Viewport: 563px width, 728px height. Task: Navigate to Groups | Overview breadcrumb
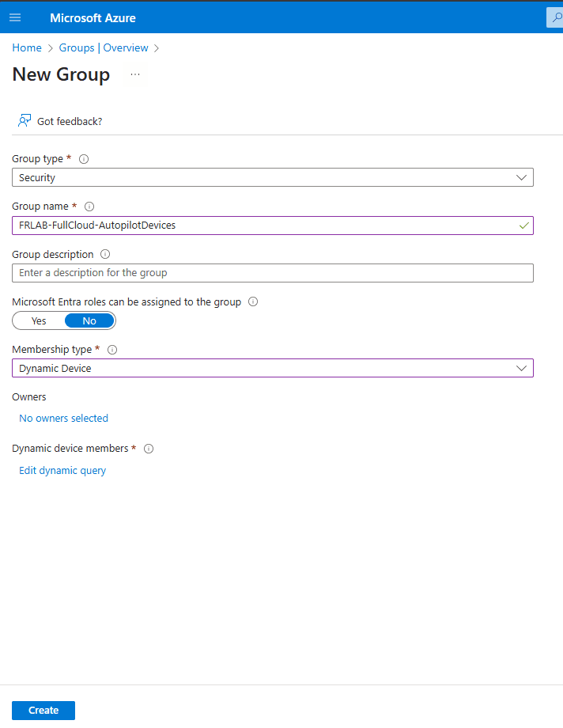[104, 48]
